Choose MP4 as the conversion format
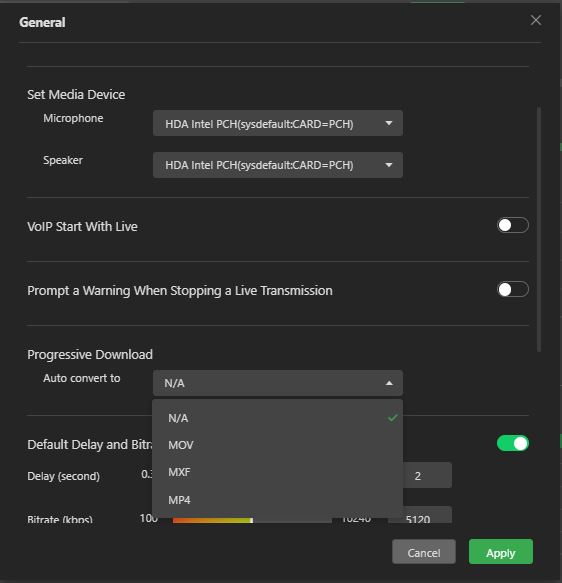The width and height of the screenshot is (562, 583). click(x=278, y=500)
